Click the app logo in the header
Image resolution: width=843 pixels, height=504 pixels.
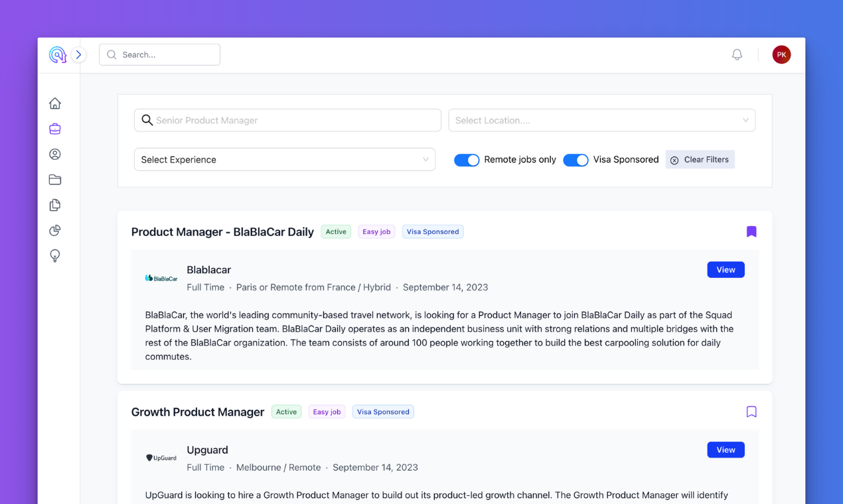[x=57, y=55]
